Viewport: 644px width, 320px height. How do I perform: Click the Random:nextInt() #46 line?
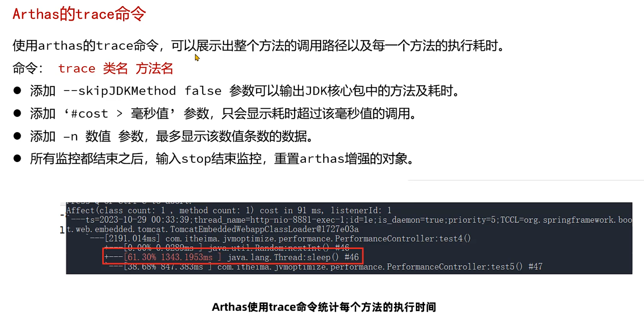[227, 248]
